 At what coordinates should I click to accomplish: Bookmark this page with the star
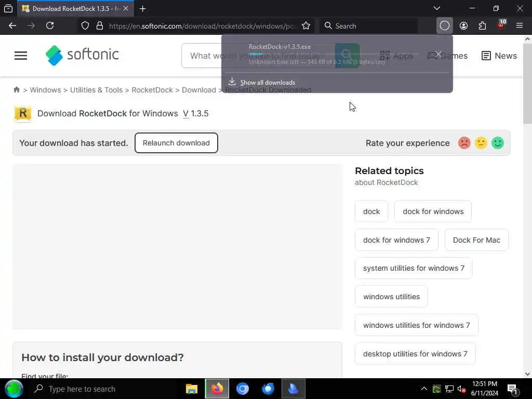pyautogui.click(x=305, y=26)
